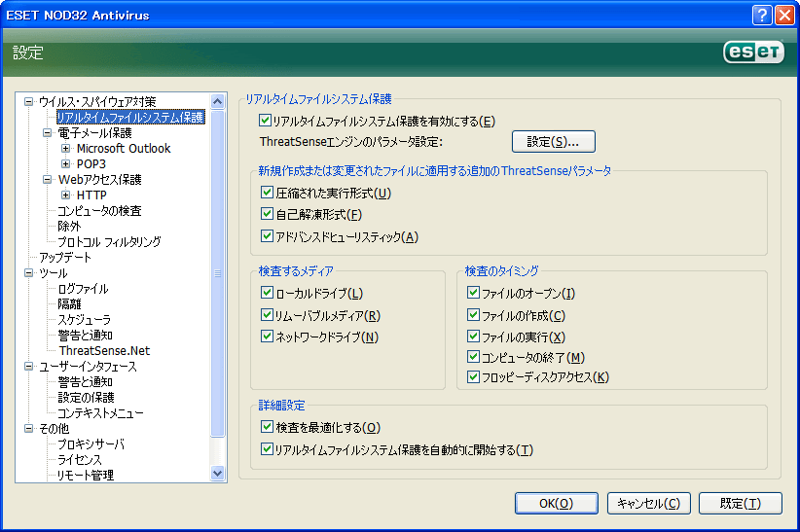800x532 pixels.
Task: Open ThreatSense.Net settings
Action: click(x=104, y=351)
